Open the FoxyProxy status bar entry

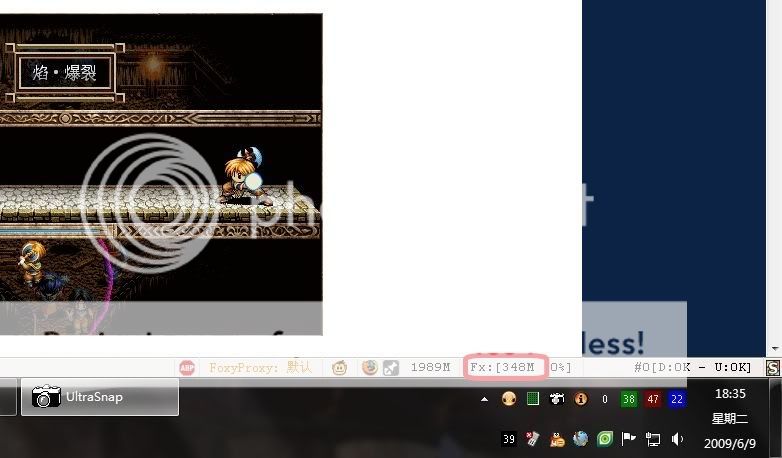[260, 368]
